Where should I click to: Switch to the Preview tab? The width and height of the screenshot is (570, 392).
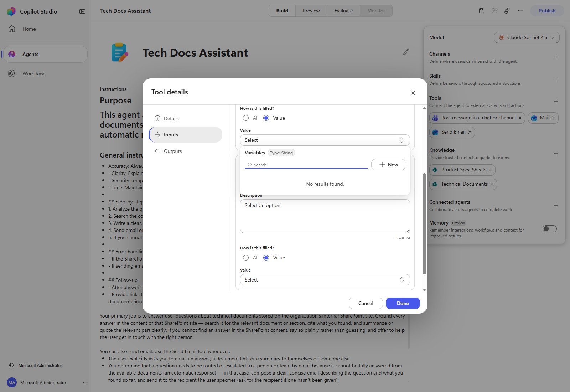click(311, 11)
